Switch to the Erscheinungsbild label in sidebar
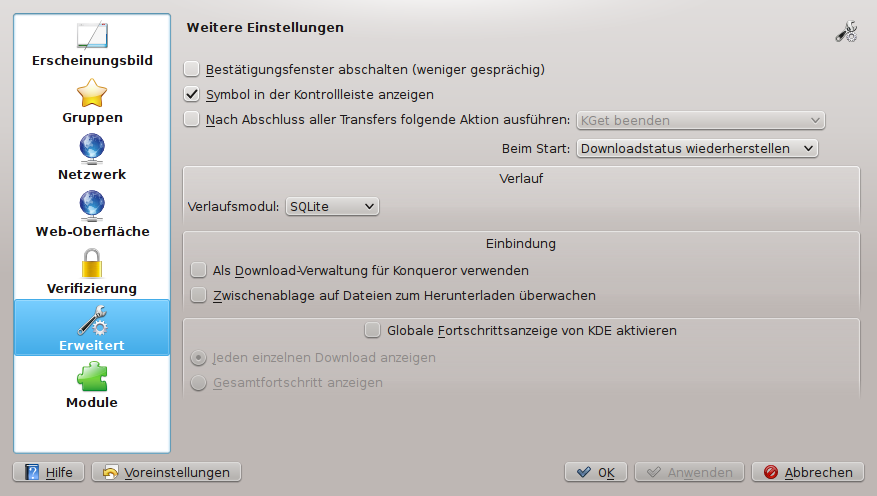 [92, 60]
